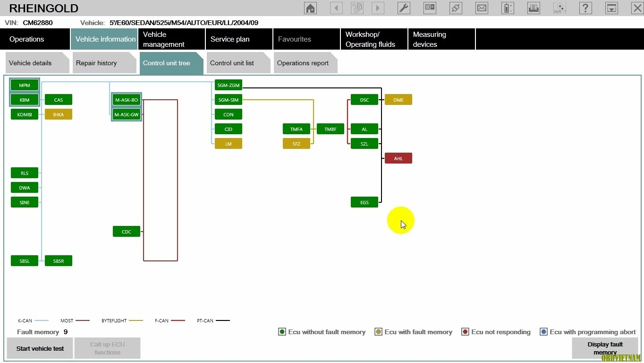The image size is (644, 363).
Task: Check the battery status icon
Action: click(508, 8)
